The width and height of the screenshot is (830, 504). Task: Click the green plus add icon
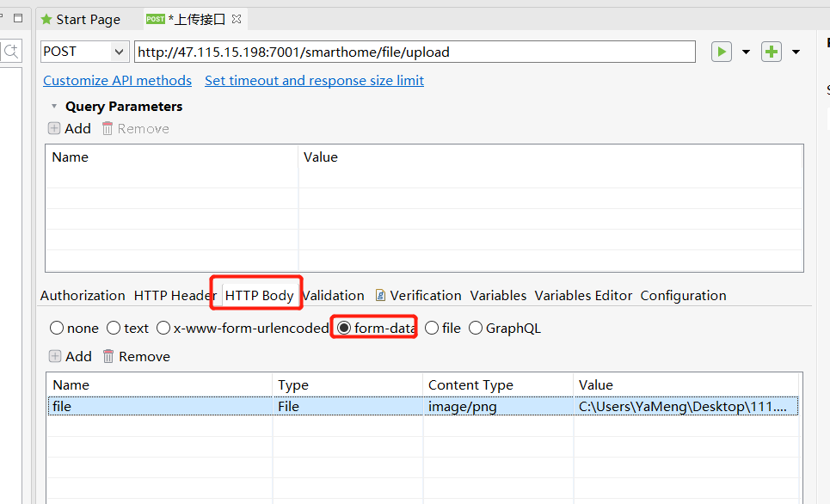pyautogui.click(x=772, y=52)
